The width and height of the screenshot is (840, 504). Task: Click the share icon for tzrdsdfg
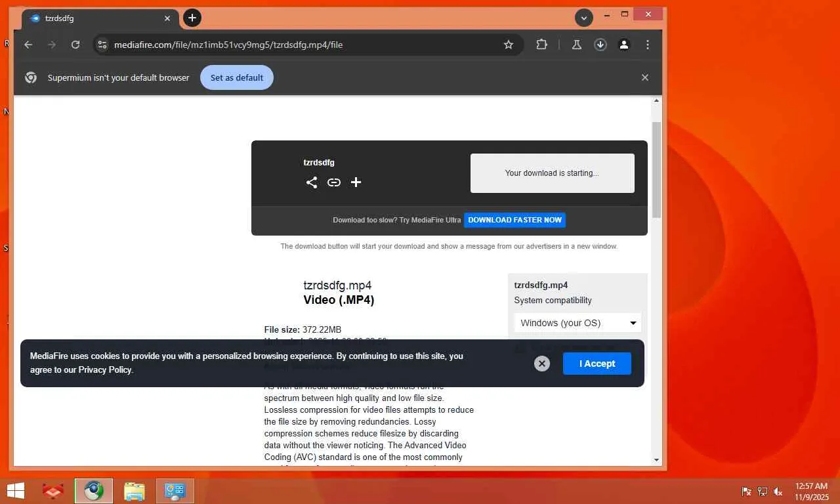click(x=312, y=182)
